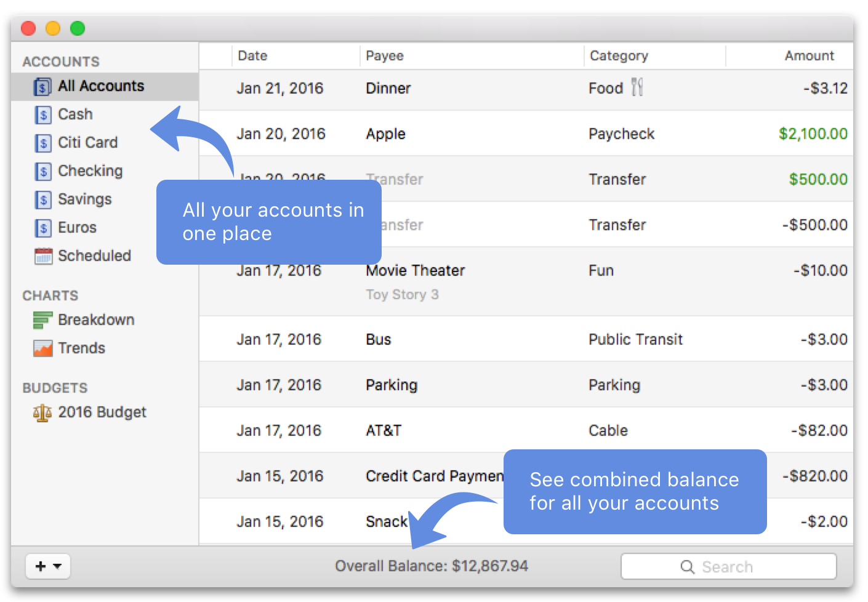Click the Trends chart icon

tap(42, 348)
